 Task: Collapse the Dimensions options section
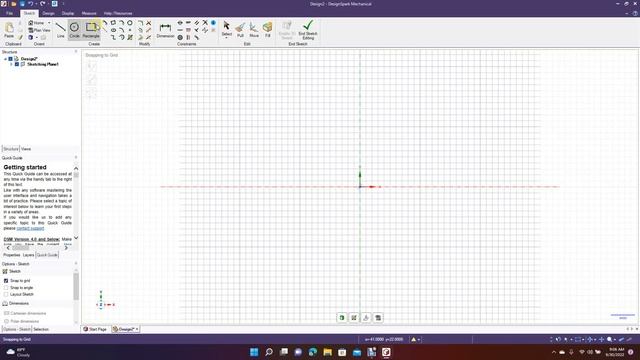tap(16, 303)
